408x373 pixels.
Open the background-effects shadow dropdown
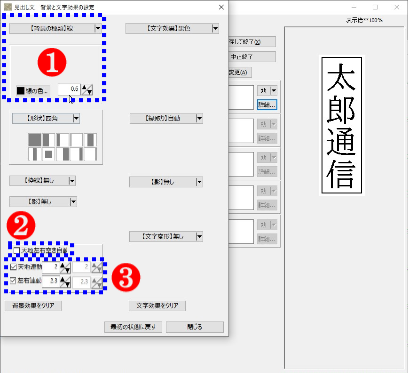tap(43, 202)
